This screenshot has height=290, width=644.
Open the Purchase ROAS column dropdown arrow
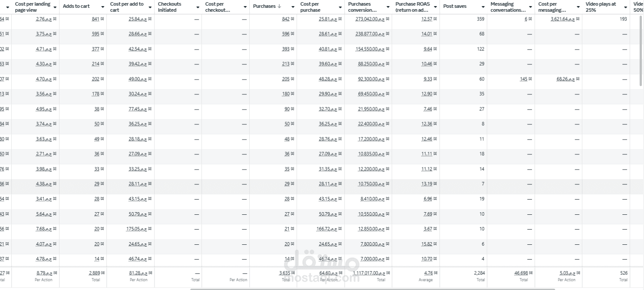click(435, 7)
